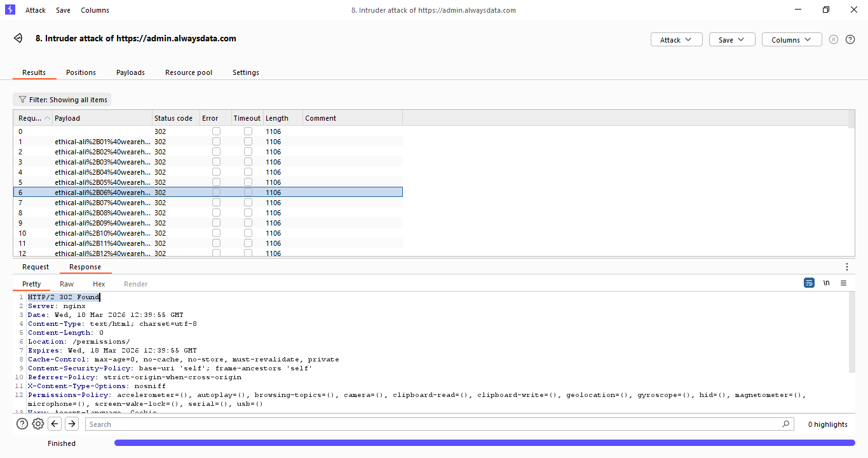Tick the Error checkbox for request 1
The height and width of the screenshot is (458, 868).
(x=216, y=142)
